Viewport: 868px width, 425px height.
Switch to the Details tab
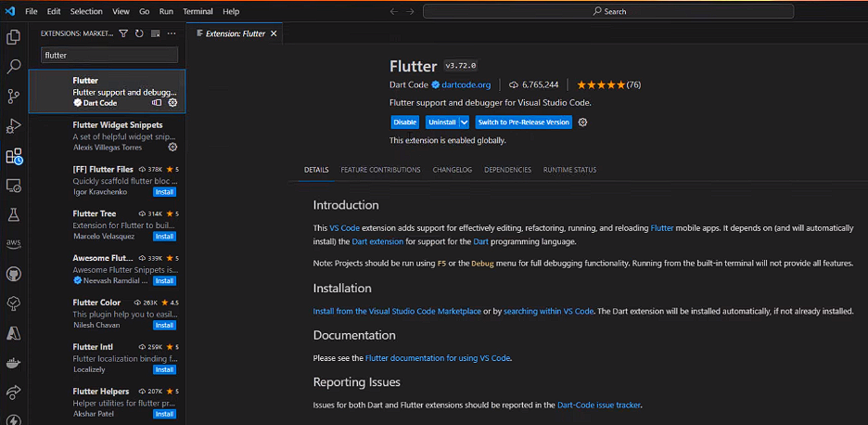[x=316, y=170]
